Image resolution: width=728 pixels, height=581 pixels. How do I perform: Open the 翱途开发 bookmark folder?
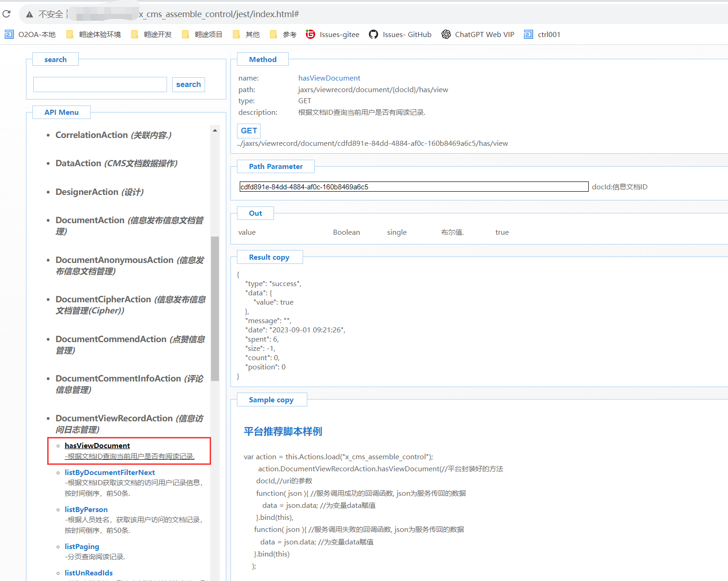(151, 34)
